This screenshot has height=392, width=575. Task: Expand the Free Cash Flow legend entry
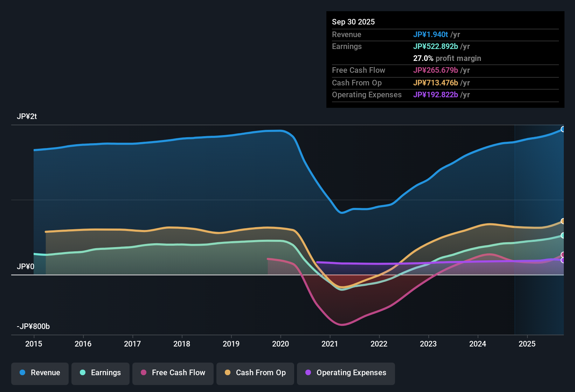point(173,373)
